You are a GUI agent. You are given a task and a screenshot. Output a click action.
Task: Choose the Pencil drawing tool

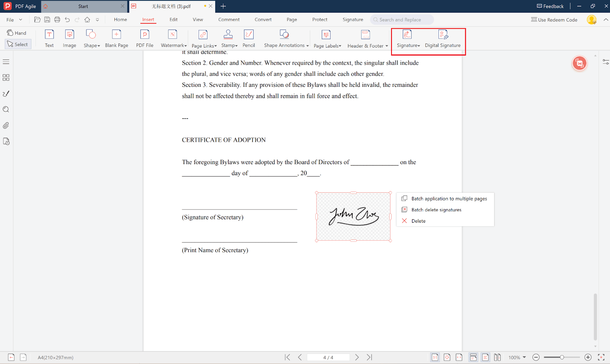[249, 38]
